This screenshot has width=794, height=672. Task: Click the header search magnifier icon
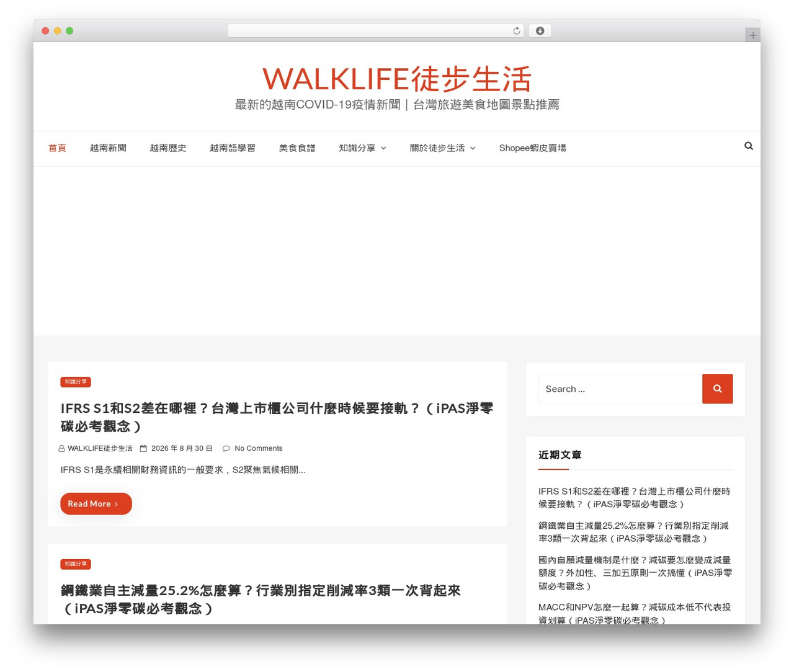749,146
